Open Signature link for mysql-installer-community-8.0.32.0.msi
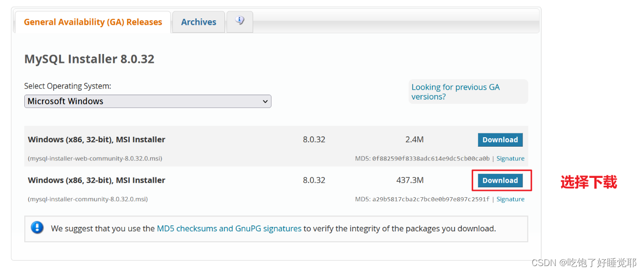This screenshot has width=644, height=272. click(510, 199)
